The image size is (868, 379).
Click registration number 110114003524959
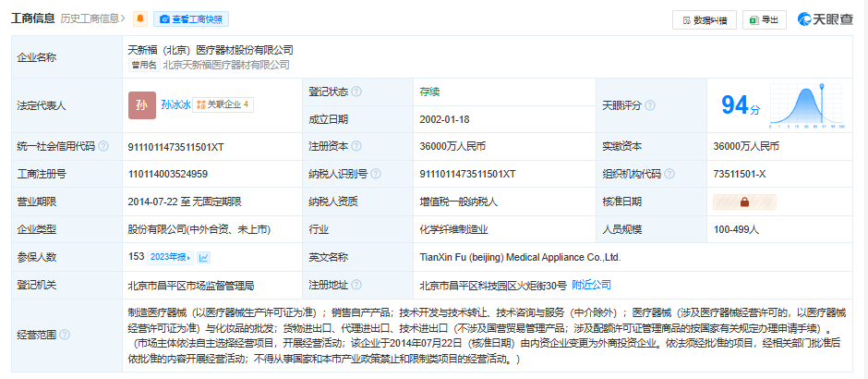tap(168, 175)
